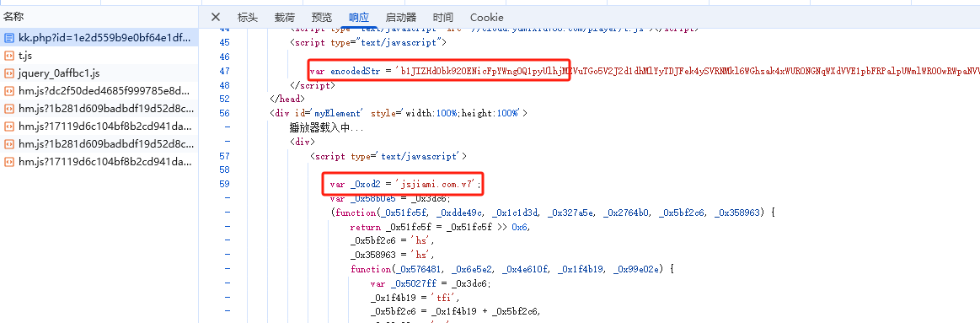Click the script icon beside hm.js?dc2f50ded

(x=8, y=91)
